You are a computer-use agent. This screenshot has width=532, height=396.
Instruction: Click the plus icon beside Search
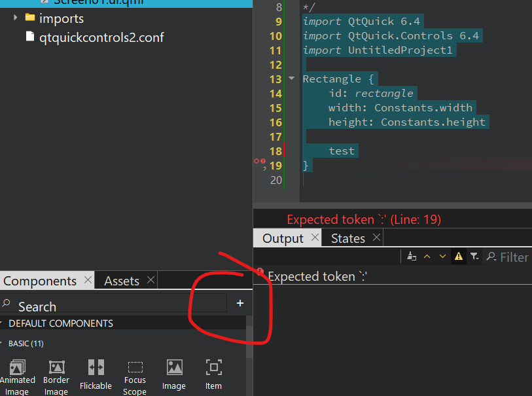pos(240,303)
